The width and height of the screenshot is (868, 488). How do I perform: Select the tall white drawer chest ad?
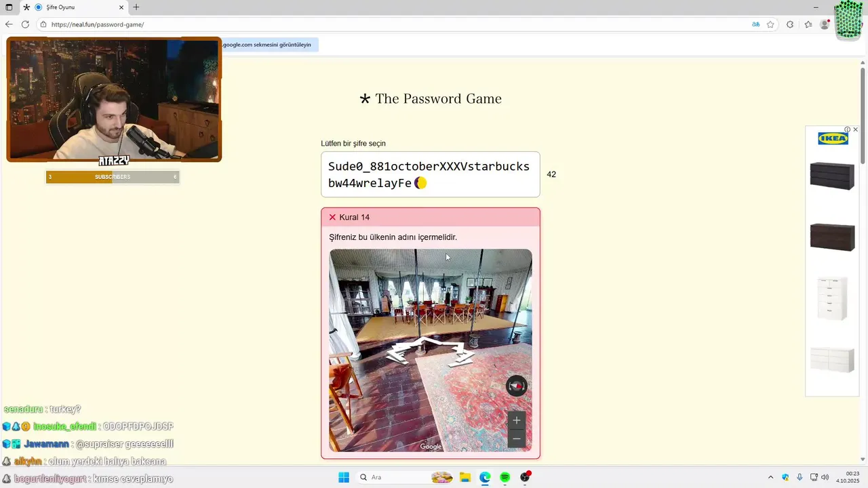[832, 298]
